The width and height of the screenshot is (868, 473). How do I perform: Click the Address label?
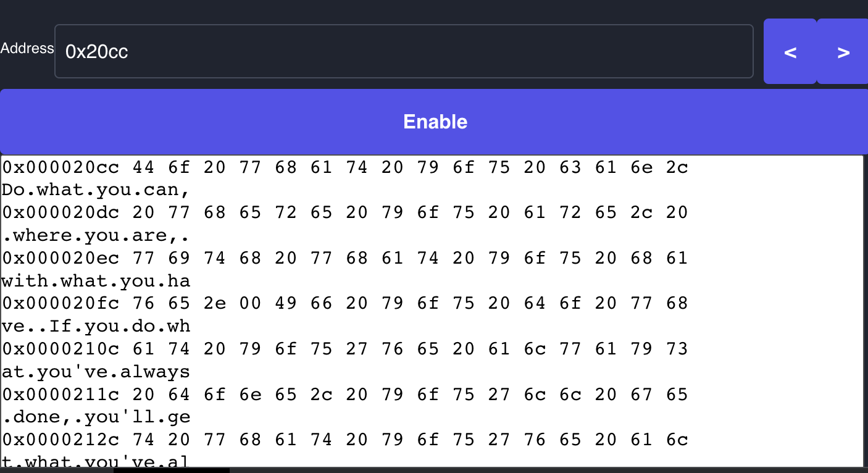coord(27,48)
